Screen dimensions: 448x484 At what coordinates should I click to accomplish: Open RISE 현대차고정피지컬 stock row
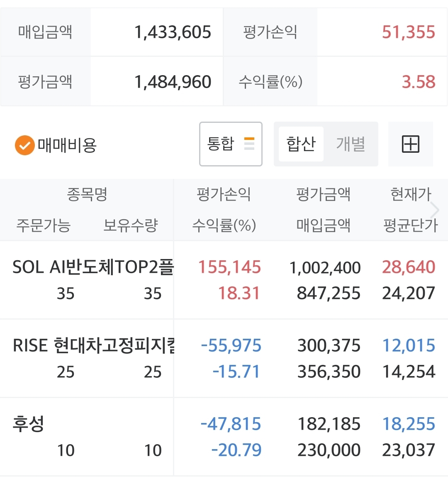pos(224,358)
